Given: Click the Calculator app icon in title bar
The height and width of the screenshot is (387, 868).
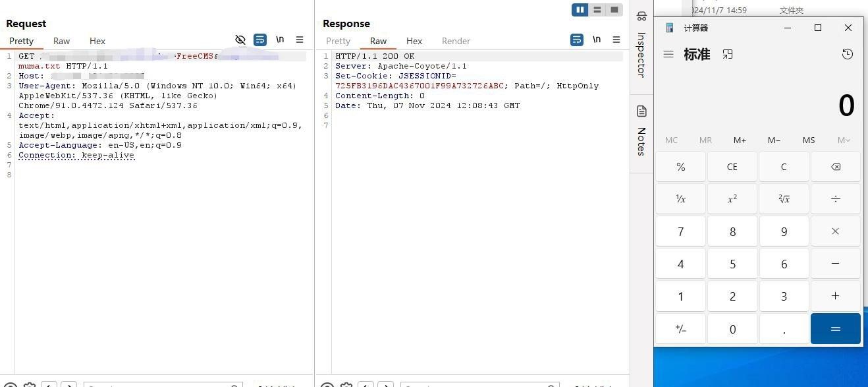Looking at the screenshot, I should (670, 28).
